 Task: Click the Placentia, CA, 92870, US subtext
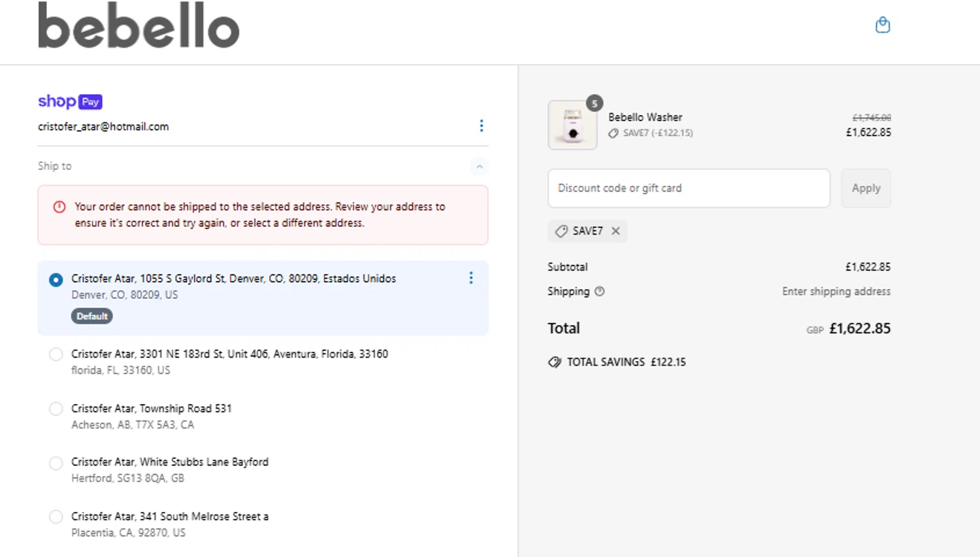129,533
